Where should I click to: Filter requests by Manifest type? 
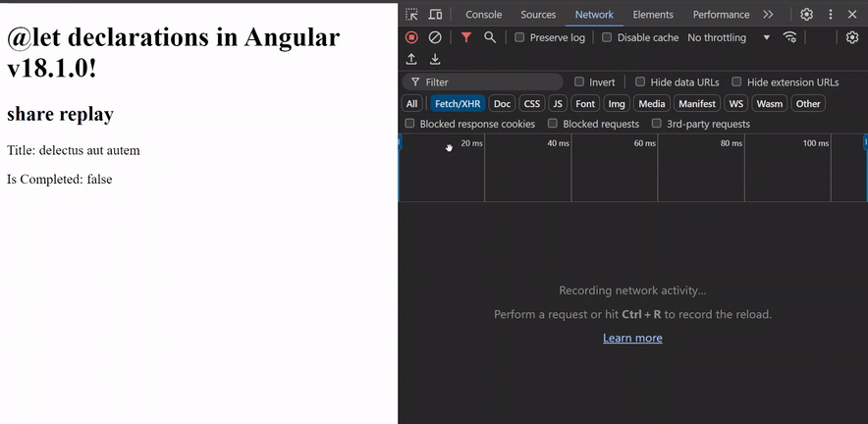click(x=697, y=103)
